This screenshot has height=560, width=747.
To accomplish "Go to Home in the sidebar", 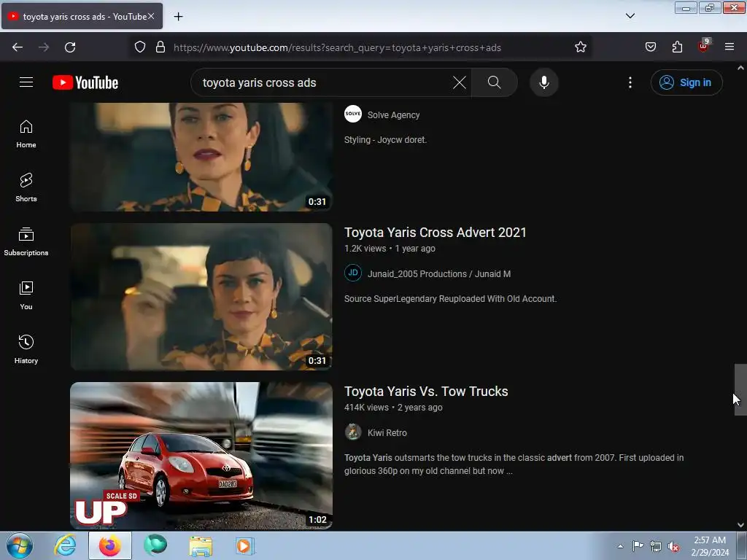I will click(26, 134).
